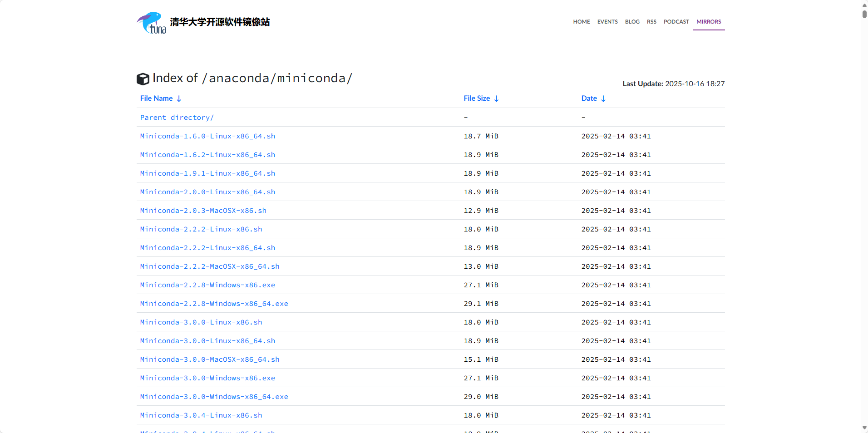Click the down arrow next to File Size

pyautogui.click(x=497, y=98)
